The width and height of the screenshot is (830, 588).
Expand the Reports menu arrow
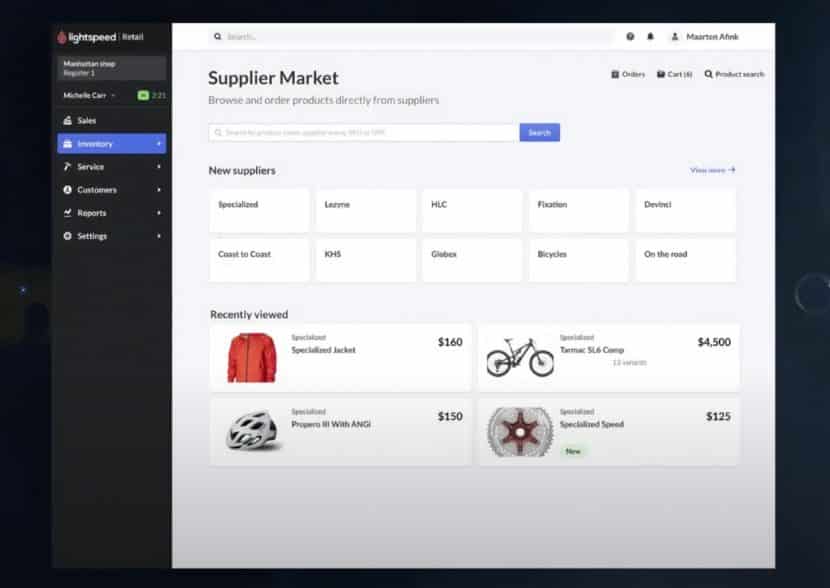coord(158,213)
